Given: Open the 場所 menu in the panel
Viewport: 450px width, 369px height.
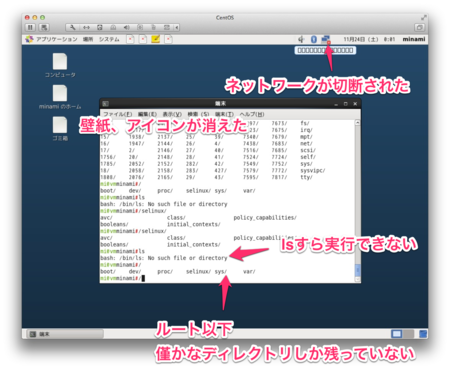Looking at the screenshot, I should 88,39.
